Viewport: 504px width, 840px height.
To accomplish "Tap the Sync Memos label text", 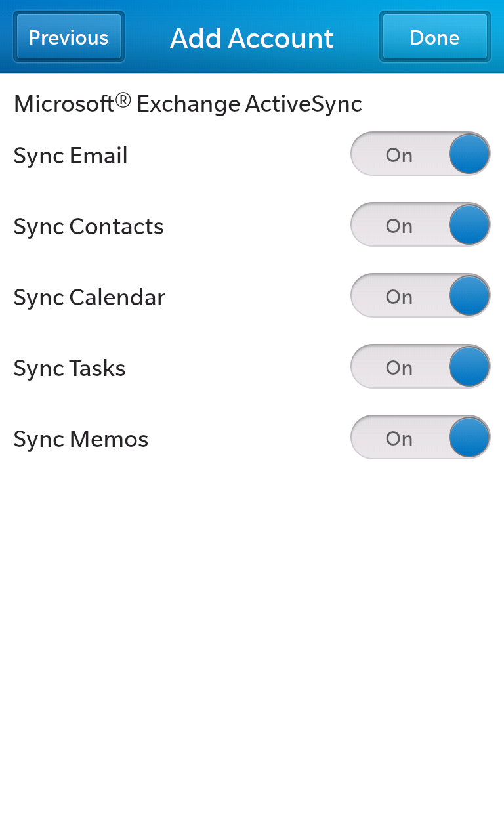I will pyautogui.click(x=81, y=439).
